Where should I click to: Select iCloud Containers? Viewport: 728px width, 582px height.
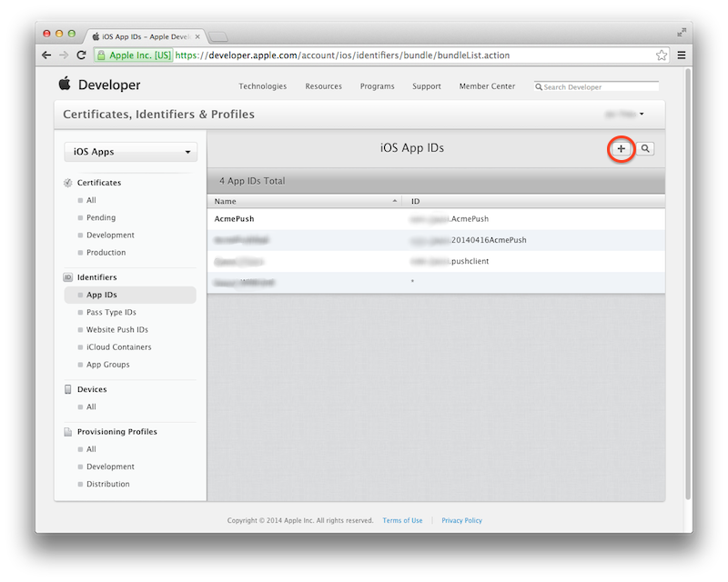[119, 347]
